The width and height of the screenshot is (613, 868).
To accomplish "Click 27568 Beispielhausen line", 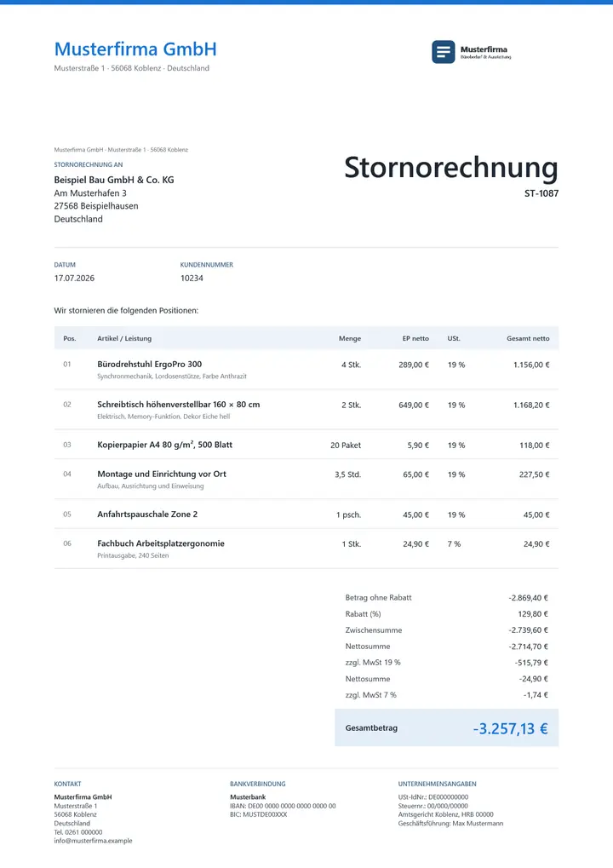I will coord(96,206).
